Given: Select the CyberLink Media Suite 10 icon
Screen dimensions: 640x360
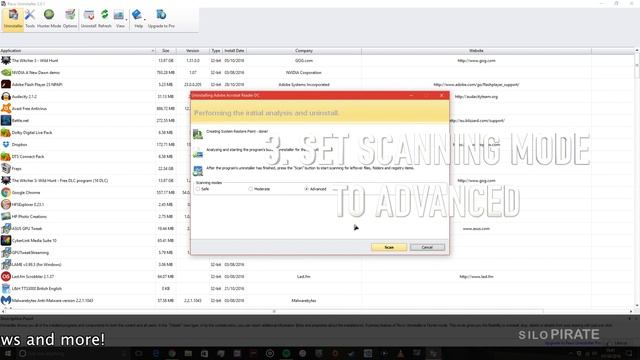Looking at the screenshot, I should coord(6,240).
